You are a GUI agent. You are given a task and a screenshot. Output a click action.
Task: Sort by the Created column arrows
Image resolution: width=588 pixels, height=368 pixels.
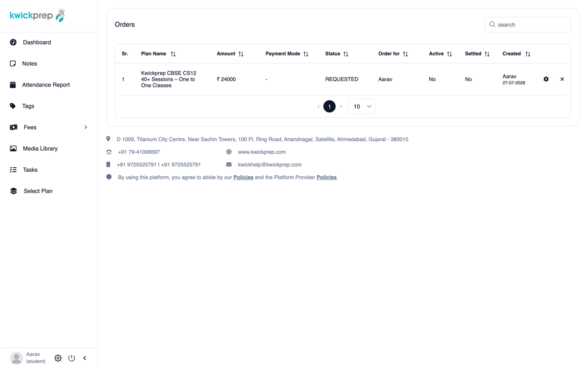[x=528, y=54]
